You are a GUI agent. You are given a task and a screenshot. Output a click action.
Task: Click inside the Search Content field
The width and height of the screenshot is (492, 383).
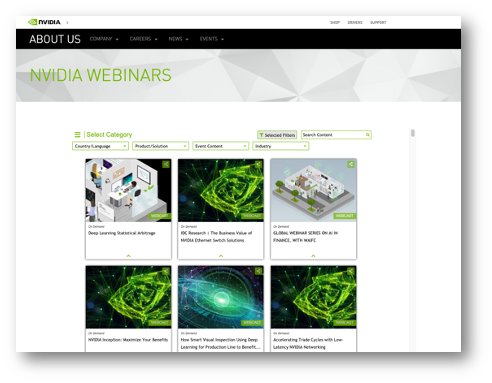coord(333,135)
